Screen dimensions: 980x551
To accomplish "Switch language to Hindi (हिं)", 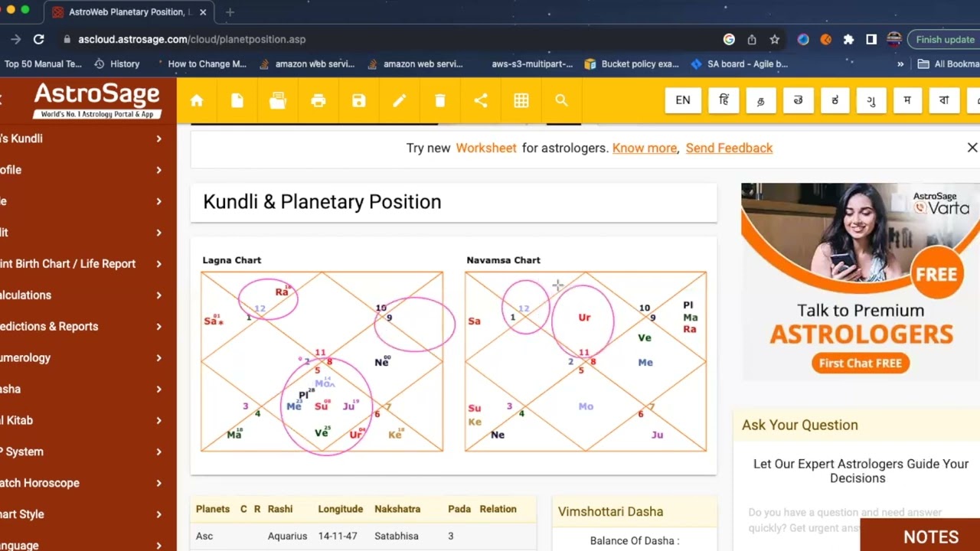I will click(724, 100).
